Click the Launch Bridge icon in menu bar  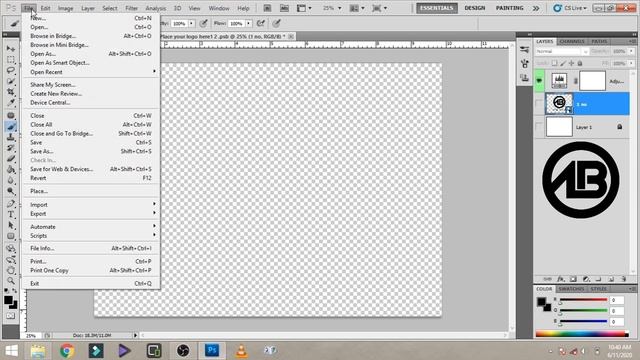point(267,8)
